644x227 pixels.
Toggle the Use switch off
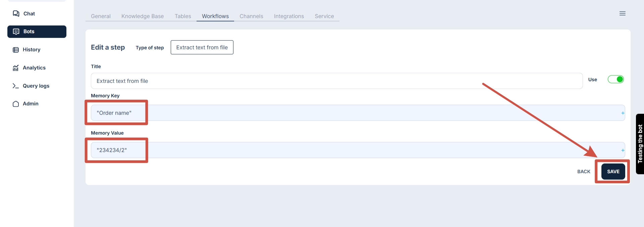[615, 79]
